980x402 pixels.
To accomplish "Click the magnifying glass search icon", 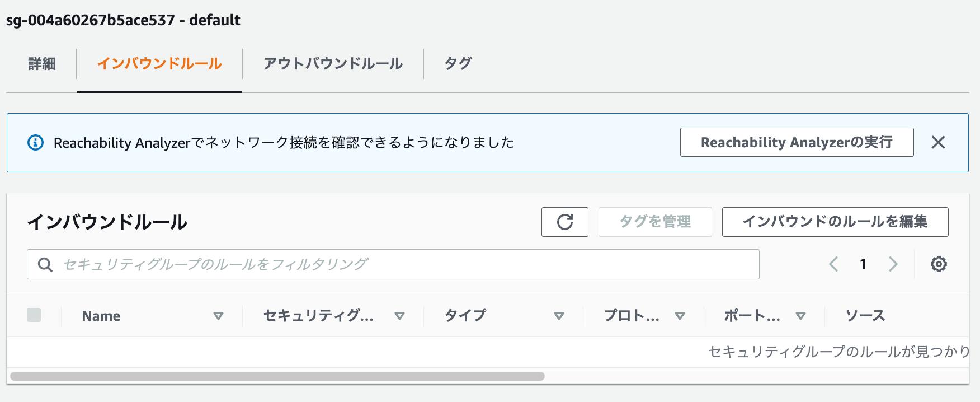I will [x=45, y=264].
